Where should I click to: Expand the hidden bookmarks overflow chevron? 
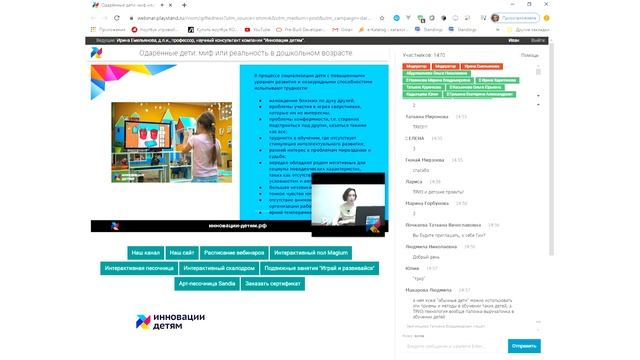[498, 30]
